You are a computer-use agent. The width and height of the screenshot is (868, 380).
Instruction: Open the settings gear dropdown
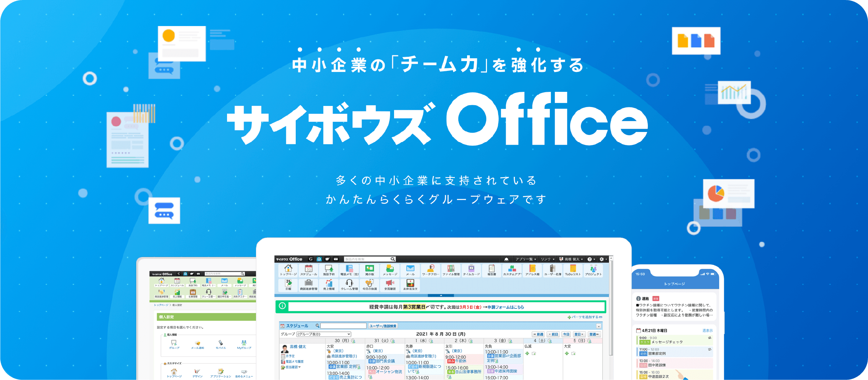pos(603,259)
